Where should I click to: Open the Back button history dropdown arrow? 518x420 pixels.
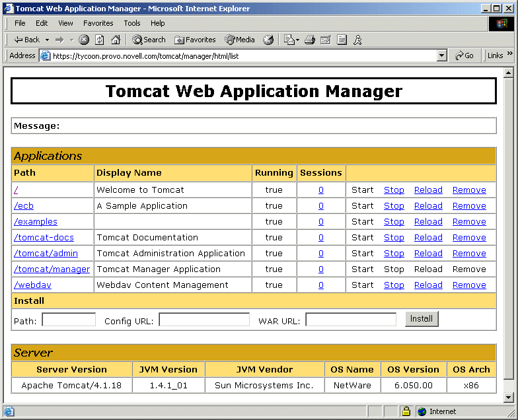coord(47,40)
